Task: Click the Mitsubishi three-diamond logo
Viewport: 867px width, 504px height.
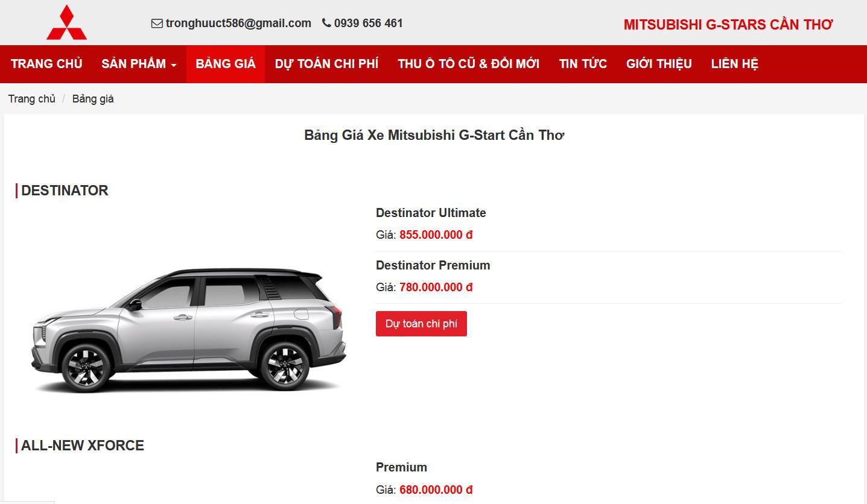Action: coord(66,22)
